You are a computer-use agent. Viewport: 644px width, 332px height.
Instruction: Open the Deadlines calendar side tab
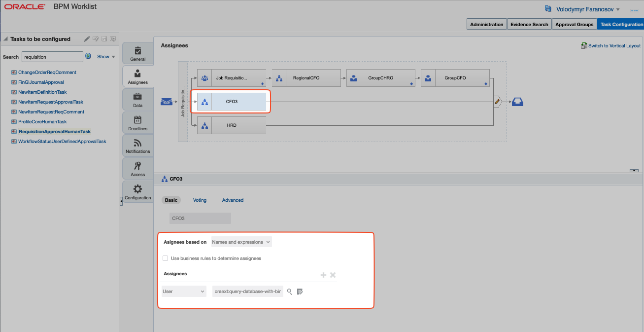click(x=137, y=123)
